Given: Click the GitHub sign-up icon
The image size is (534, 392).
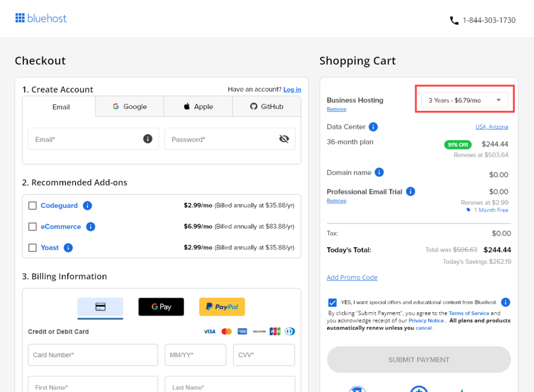Looking at the screenshot, I should tap(253, 106).
